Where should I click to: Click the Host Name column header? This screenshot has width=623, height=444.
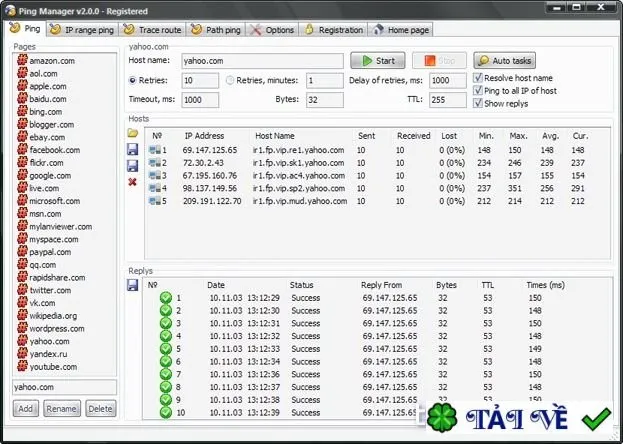click(275, 136)
